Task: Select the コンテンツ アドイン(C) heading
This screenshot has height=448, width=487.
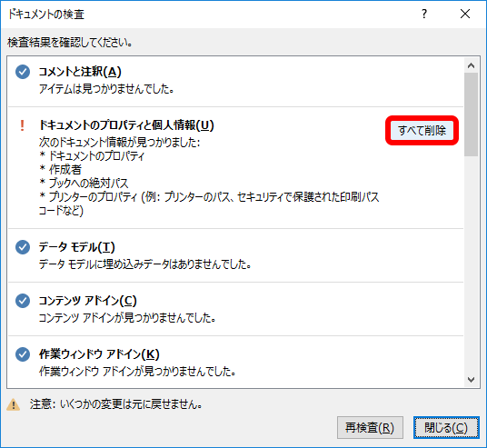Action: [x=87, y=301]
